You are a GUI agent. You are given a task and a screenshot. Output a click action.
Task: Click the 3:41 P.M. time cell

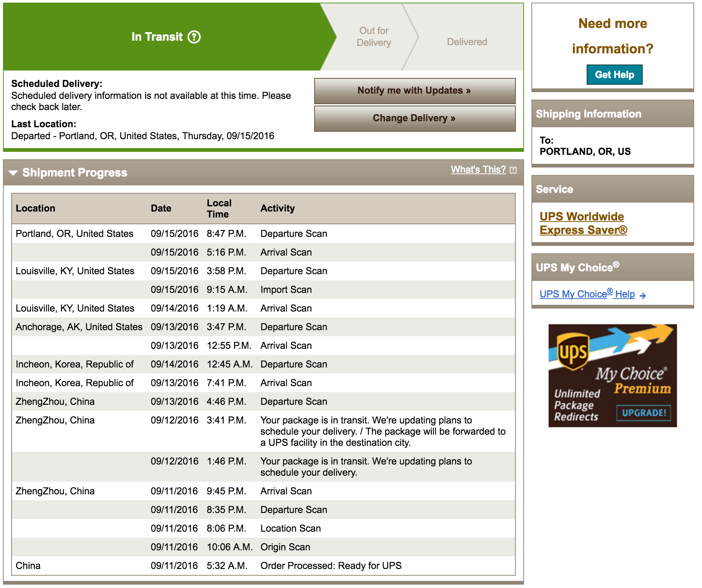(x=226, y=420)
